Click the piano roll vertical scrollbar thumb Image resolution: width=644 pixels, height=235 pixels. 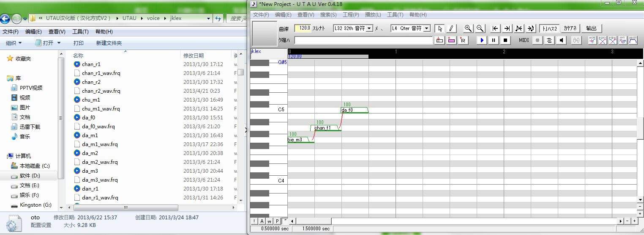coord(640,128)
